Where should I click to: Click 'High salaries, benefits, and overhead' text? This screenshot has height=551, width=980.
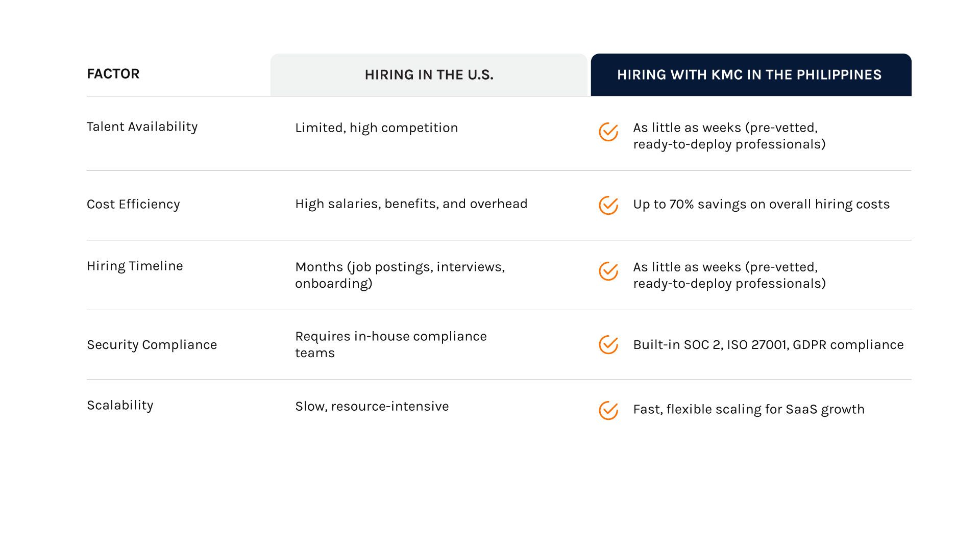tap(411, 204)
